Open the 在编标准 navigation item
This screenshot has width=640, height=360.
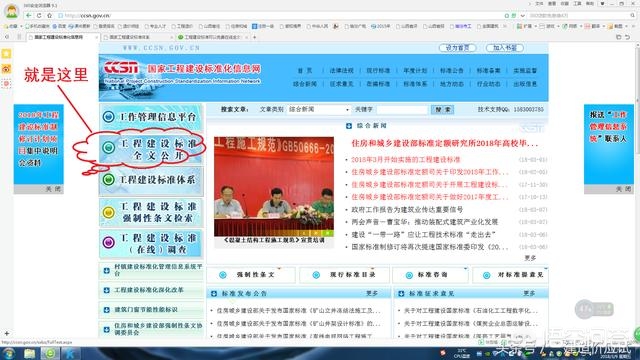378,84
